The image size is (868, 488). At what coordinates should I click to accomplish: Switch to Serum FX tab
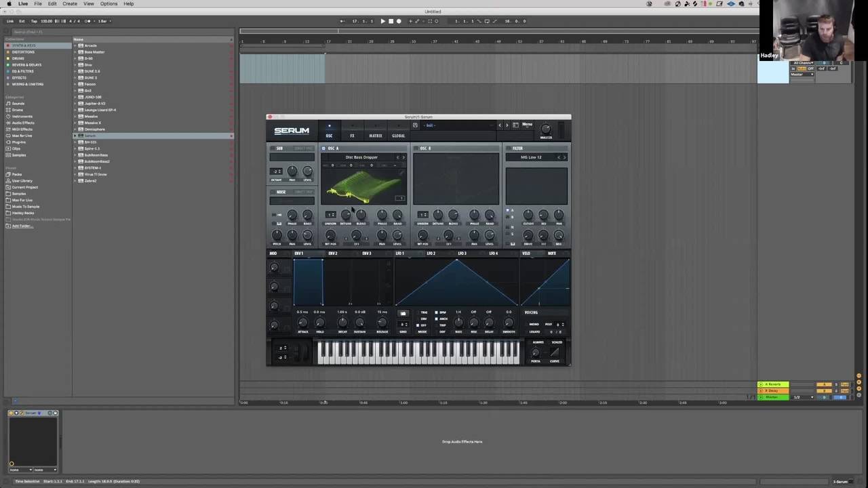(x=352, y=136)
